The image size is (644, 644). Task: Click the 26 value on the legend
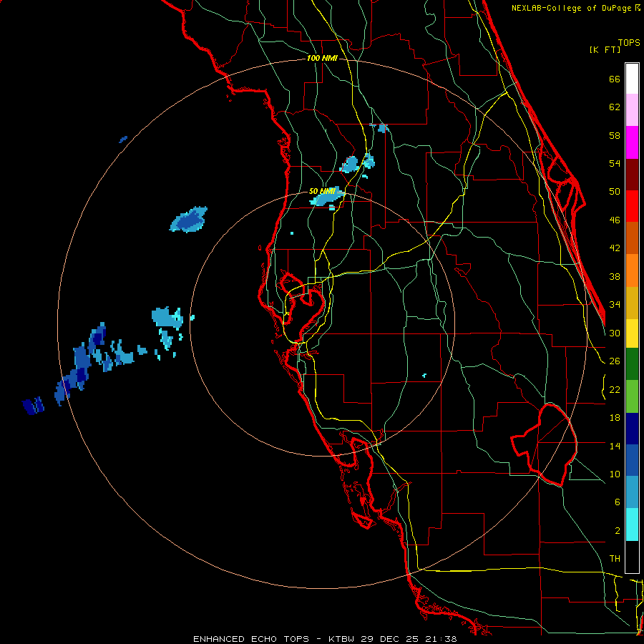point(615,361)
